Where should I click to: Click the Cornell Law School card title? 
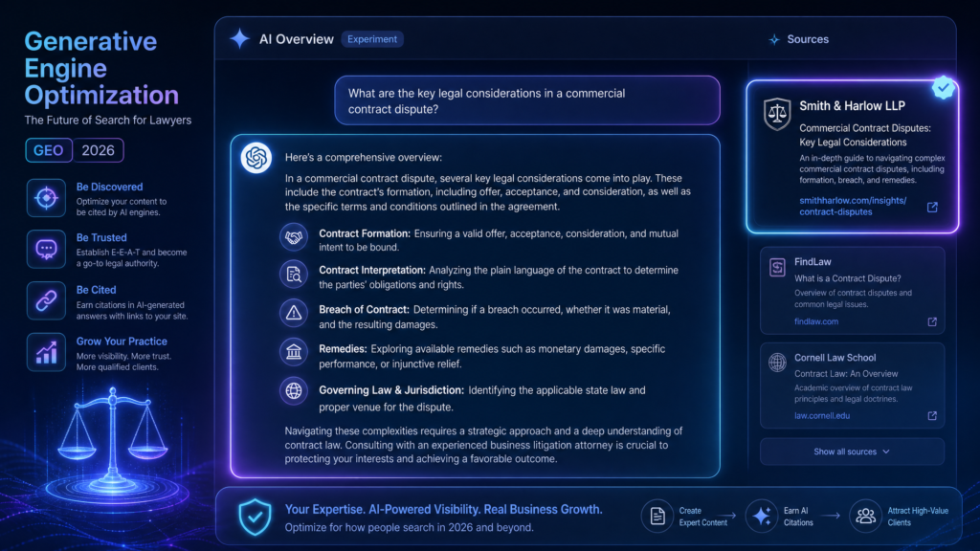coord(835,358)
